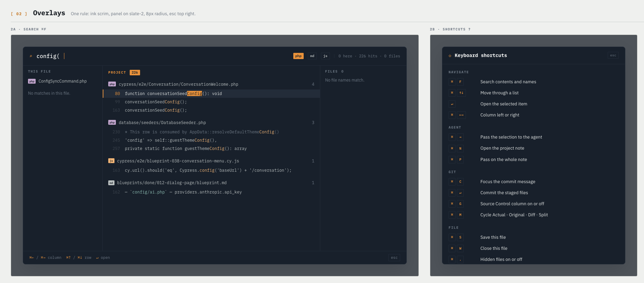Select line 257 private static function result
The height and width of the screenshot is (283, 644).
click(211, 149)
